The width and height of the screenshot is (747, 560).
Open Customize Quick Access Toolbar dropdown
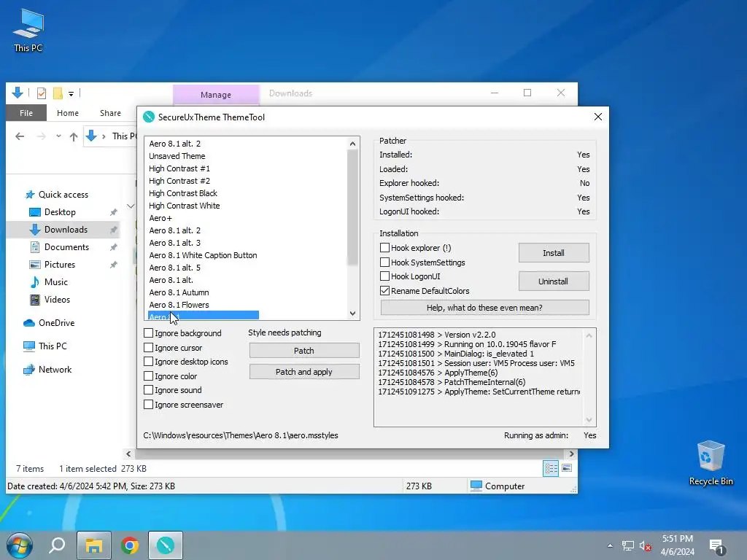[x=71, y=93]
